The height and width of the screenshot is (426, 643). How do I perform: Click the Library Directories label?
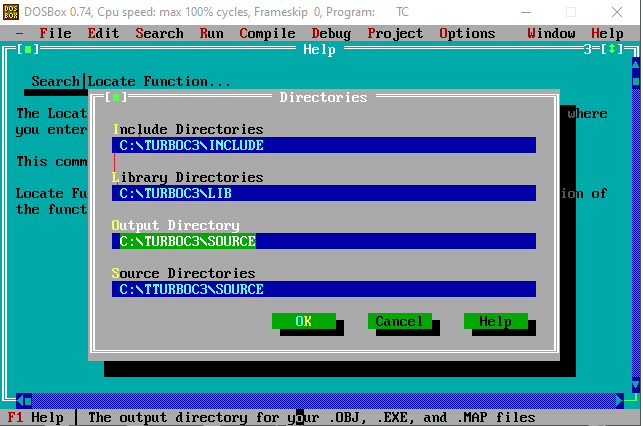(x=188, y=177)
